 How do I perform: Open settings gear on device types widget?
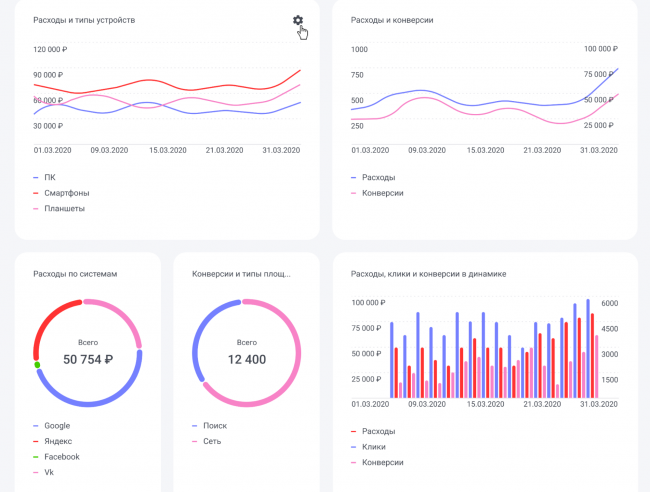click(297, 21)
